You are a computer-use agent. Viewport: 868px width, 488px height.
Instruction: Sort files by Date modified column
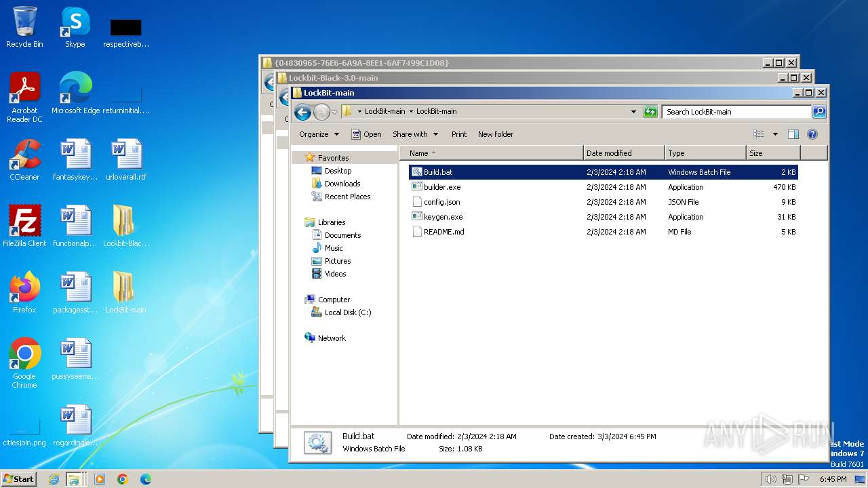[x=624, y=153]
